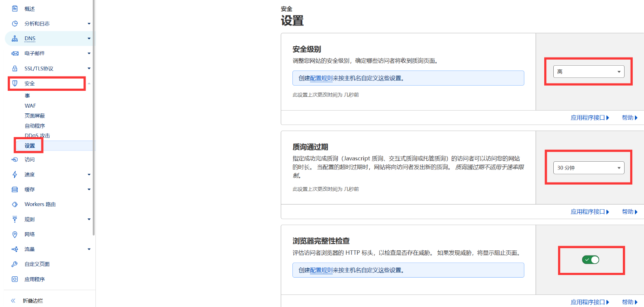Image resolution: width=644 pixels, height=307 pixels.
Task: Click the Workers 路由 icon
Action: (15, 205)
